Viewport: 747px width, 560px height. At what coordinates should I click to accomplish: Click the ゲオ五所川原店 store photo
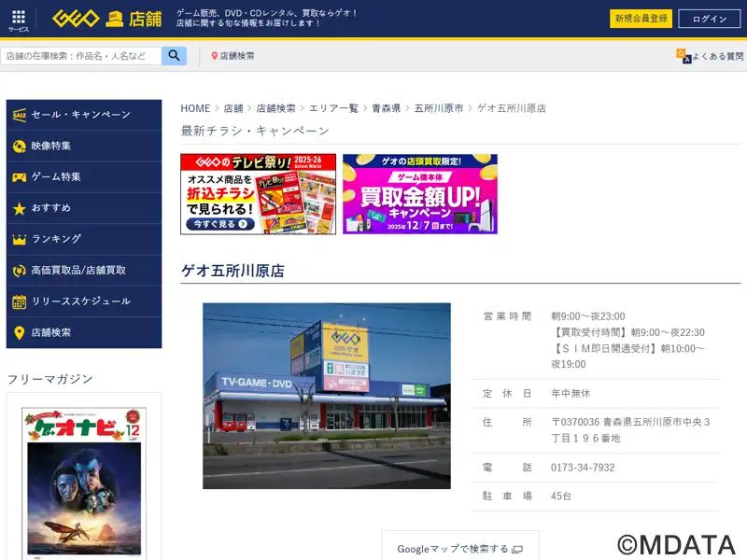[327, 396]
